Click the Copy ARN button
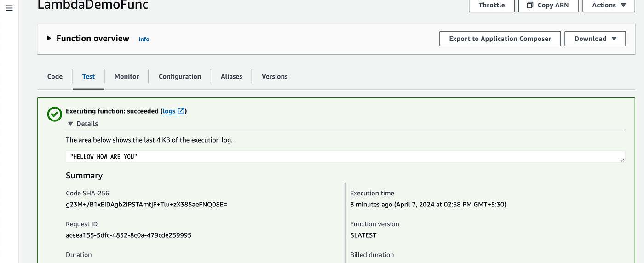644x263 pixels. [548, 5]
